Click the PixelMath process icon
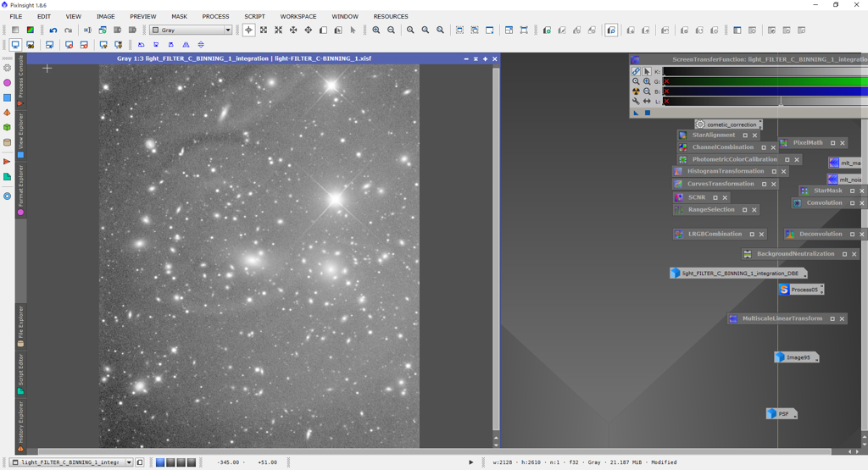 point(784,142)
